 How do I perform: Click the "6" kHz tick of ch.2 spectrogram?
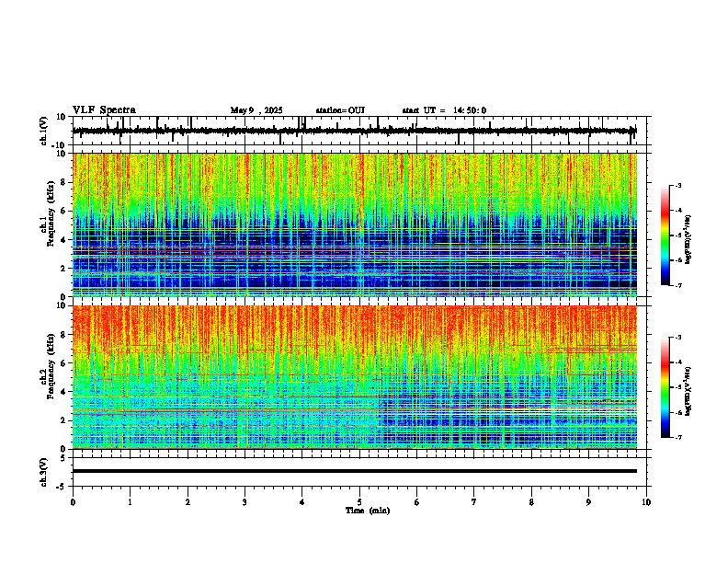64,363
